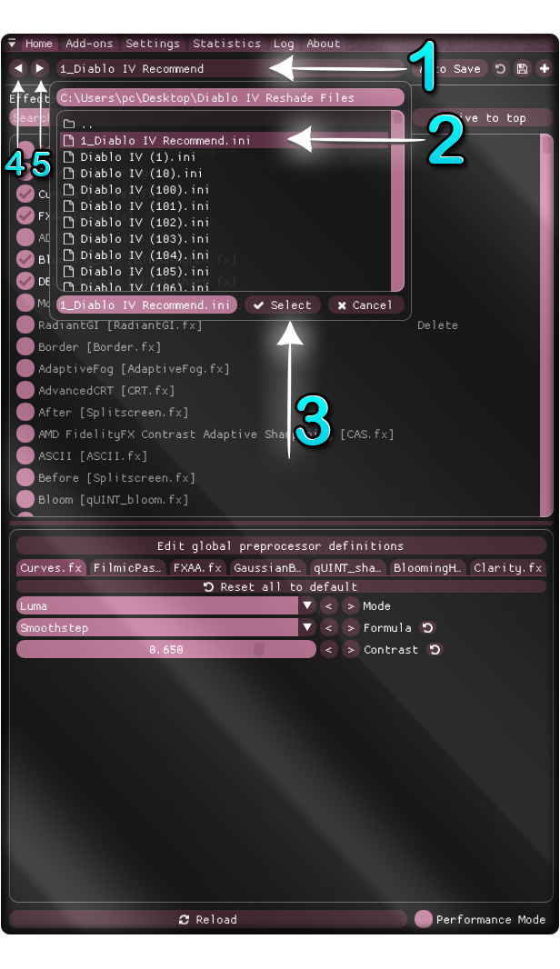The width and height of the screenshot is (560, 969).
Task: Enable the AdaptiveFog effect
Action: point(25,368)
